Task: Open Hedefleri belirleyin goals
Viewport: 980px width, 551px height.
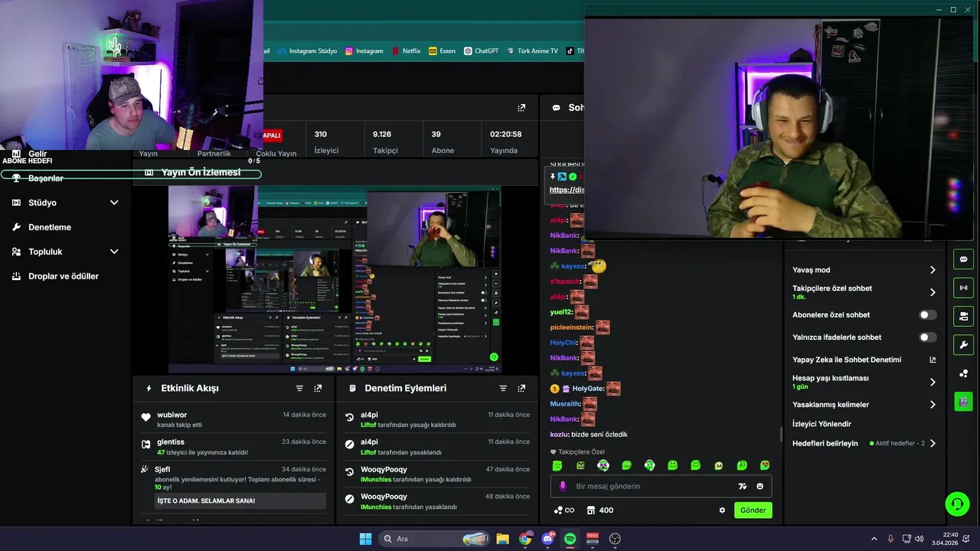Action: tap(864, 444)
